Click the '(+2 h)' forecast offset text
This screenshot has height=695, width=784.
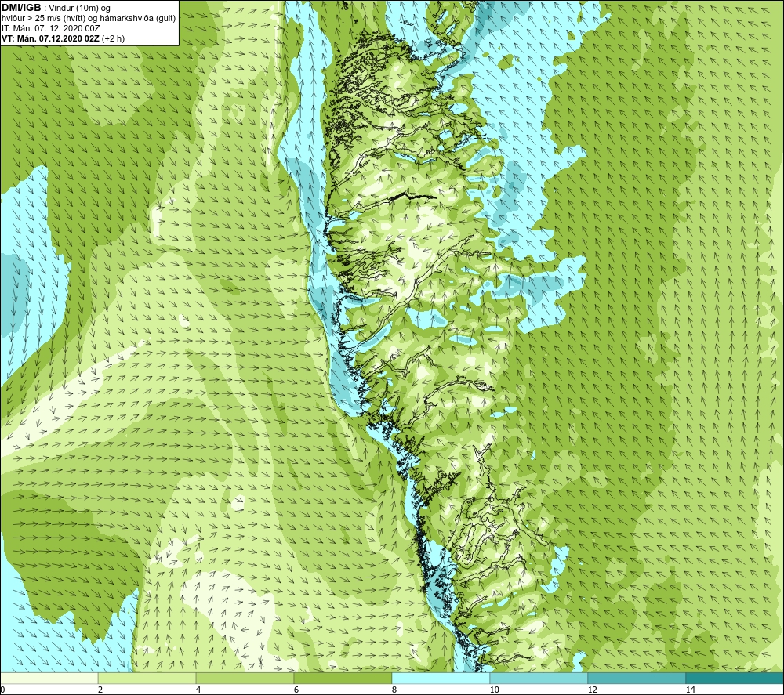coord(113,38)
